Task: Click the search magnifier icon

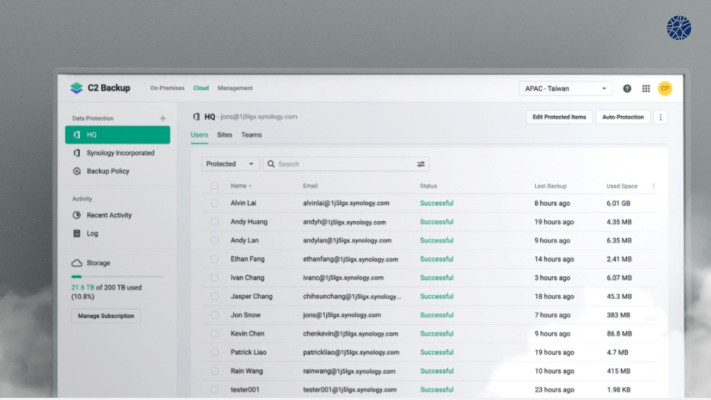Action: tap(271, 164)
